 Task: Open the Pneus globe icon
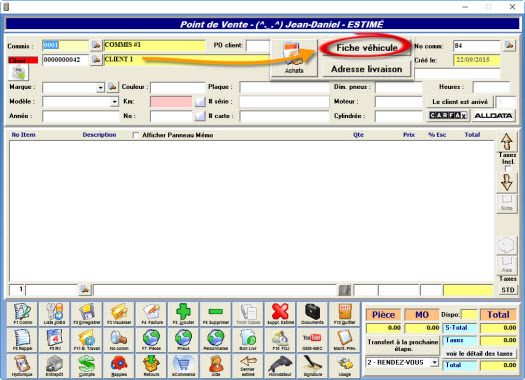click(183, 340)
